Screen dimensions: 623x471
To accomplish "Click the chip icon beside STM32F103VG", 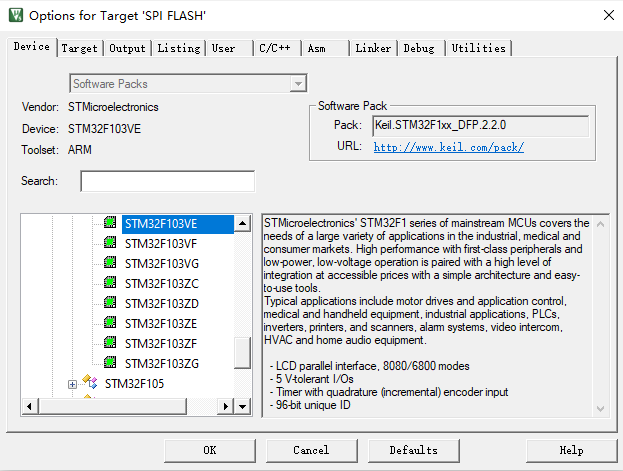I will pyautogui.click(x=110, y=262).
